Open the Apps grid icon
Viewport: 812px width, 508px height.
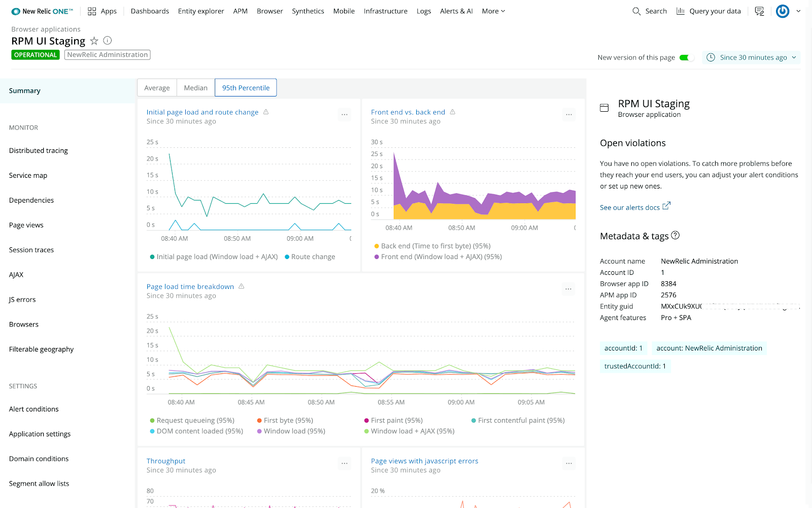pos(92,11)
